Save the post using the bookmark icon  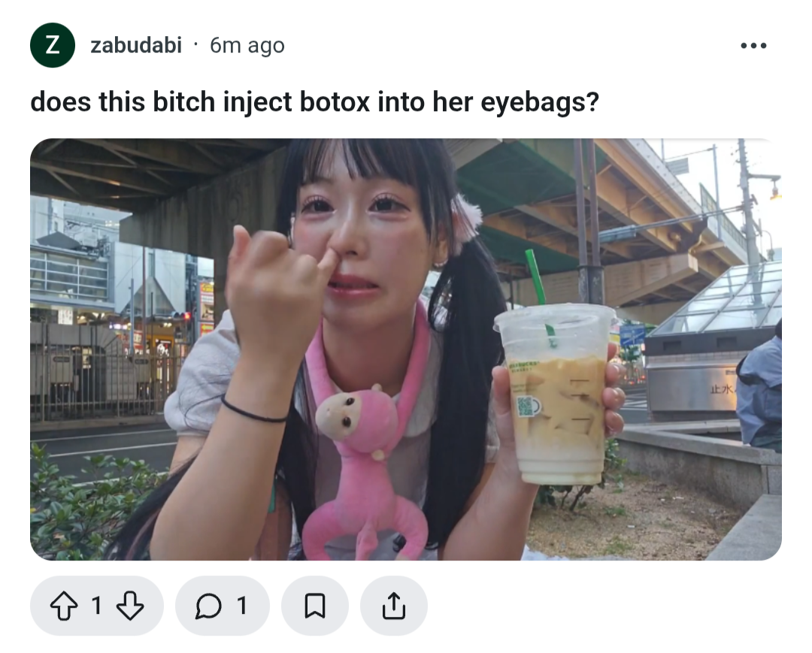point(315,606)
